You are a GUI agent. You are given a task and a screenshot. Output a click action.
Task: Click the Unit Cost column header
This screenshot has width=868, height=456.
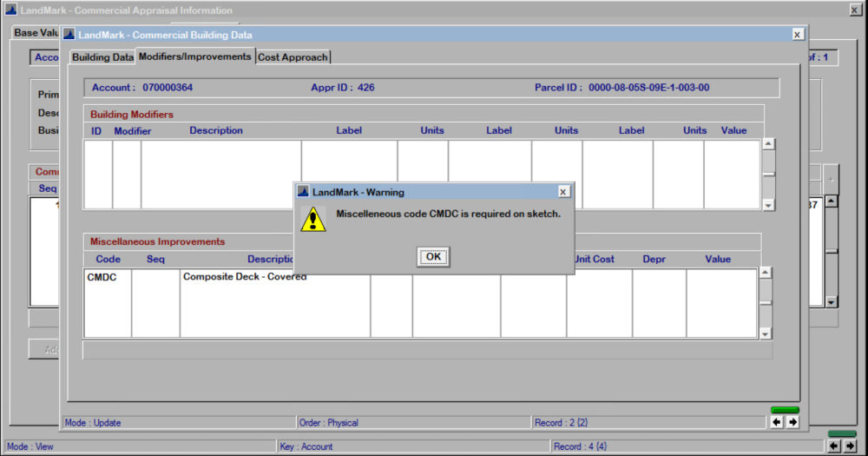(595, 259)
